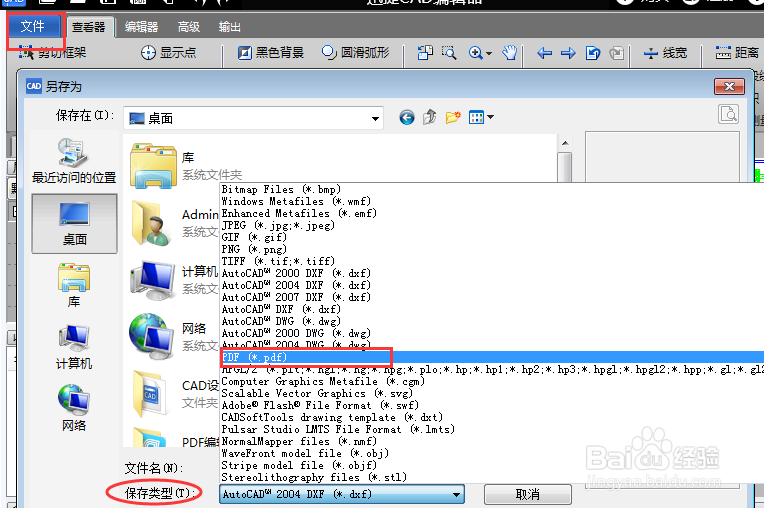Choose CADSoftTools drawing template (*.dxt)
Screen dimensions: 764x508
tap(332, 417)
